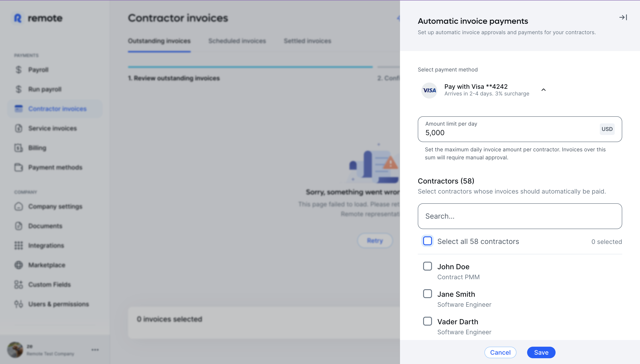Screen dimensions: 640x364
Task: Open the Remote Test Company options menu
Action: tap(95, 350)
